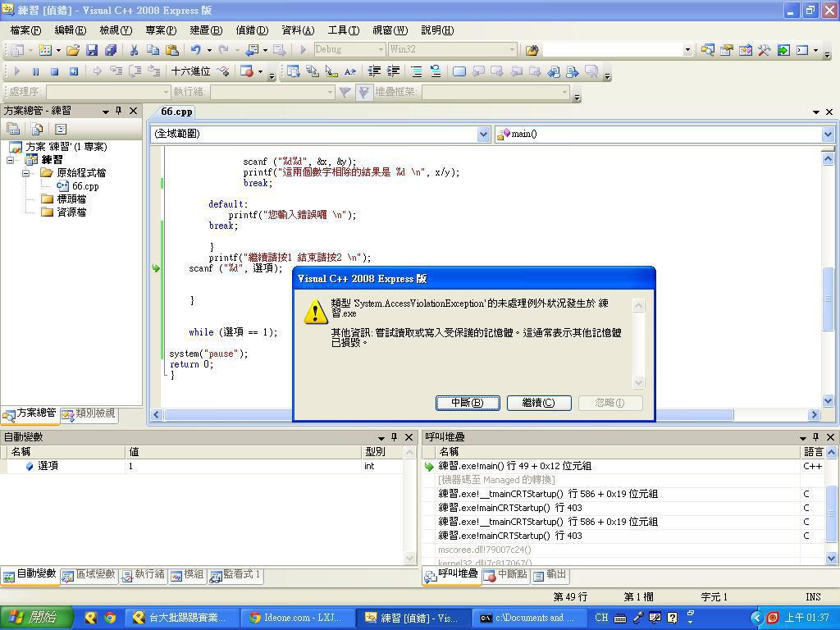This screenshot has width=840, height=630.
Task: Open the 偵錯(D) menu
Action: coord(252,30)
